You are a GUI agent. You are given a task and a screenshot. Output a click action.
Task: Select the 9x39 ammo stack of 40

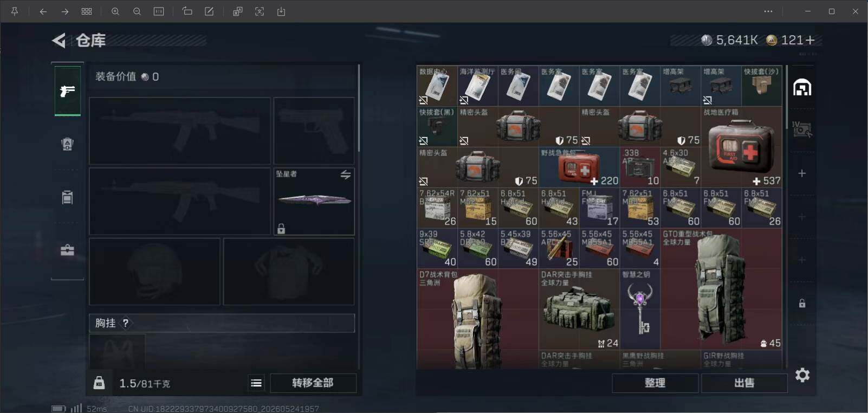(437, 248)
